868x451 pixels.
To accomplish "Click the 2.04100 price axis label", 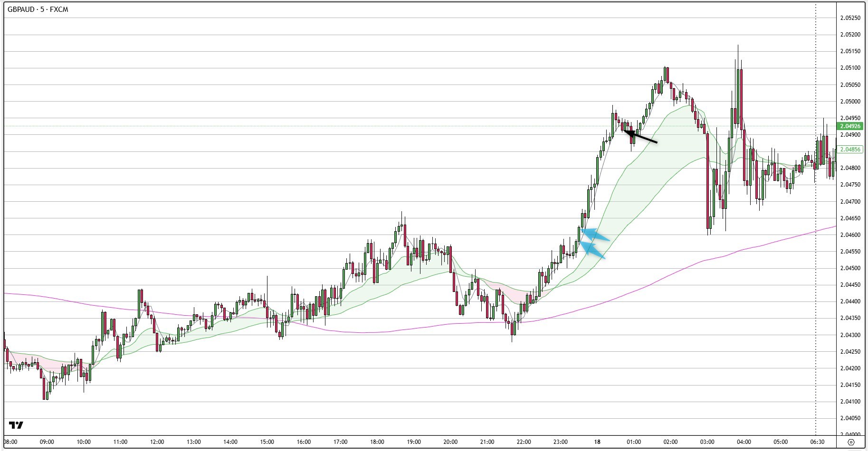I will [x=850, y=402].
